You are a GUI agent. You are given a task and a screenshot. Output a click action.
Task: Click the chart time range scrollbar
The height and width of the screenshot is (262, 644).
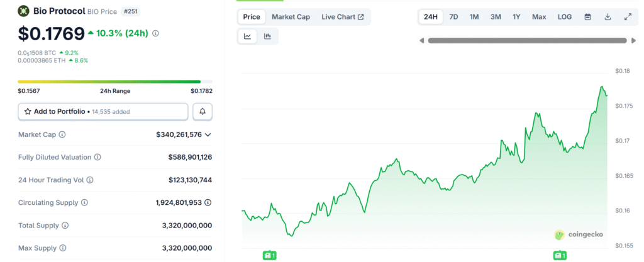tap(528, 41)
